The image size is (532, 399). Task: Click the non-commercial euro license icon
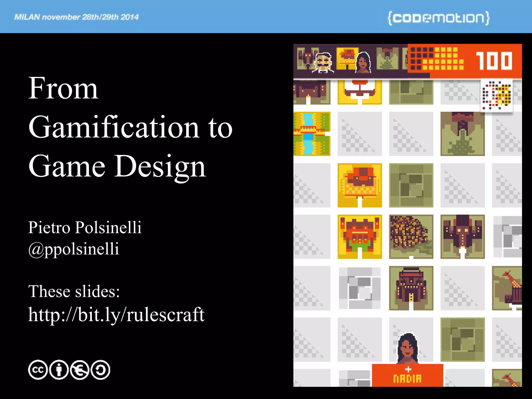80,370
